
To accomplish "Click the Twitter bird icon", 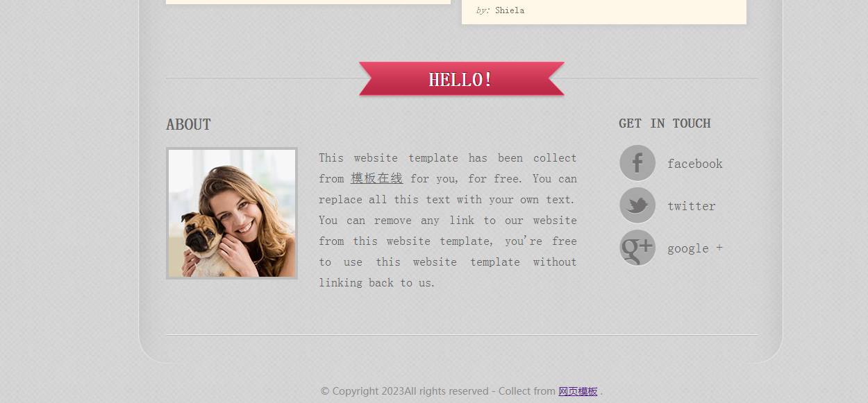I will coord(637,205).
